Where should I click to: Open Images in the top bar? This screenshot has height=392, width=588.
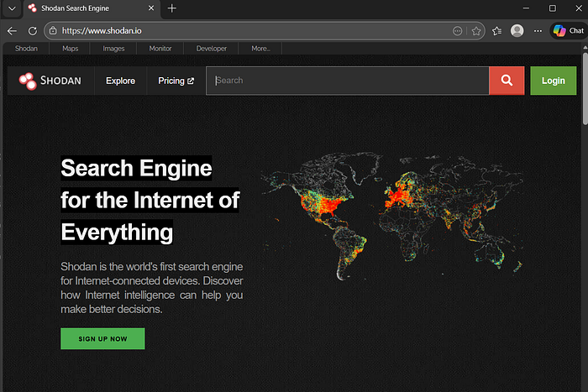(113, 49)
